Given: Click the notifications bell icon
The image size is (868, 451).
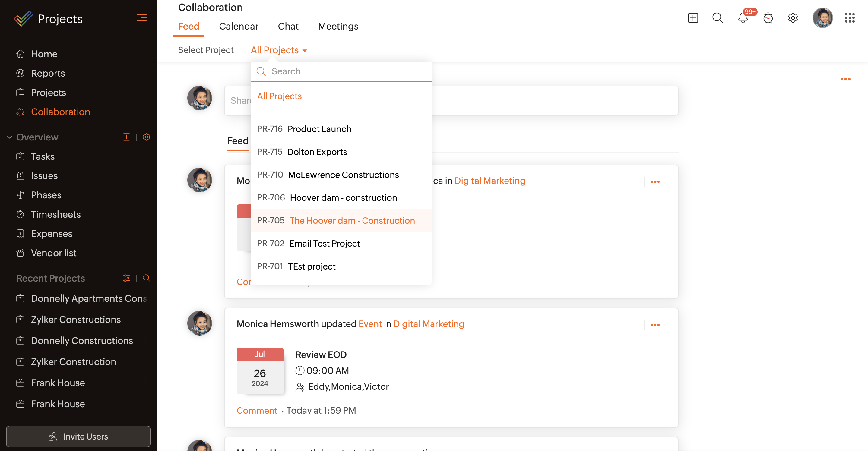Looking at the screenshot, I should (743, 18).
